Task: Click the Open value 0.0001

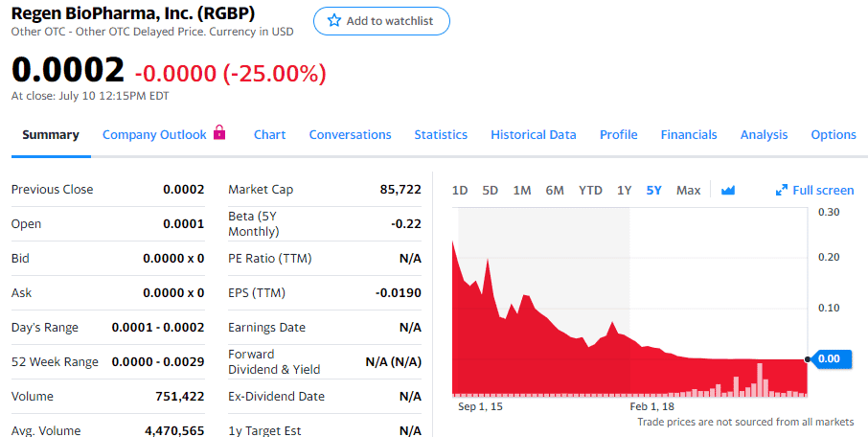Action: click(x=183, y=223)
